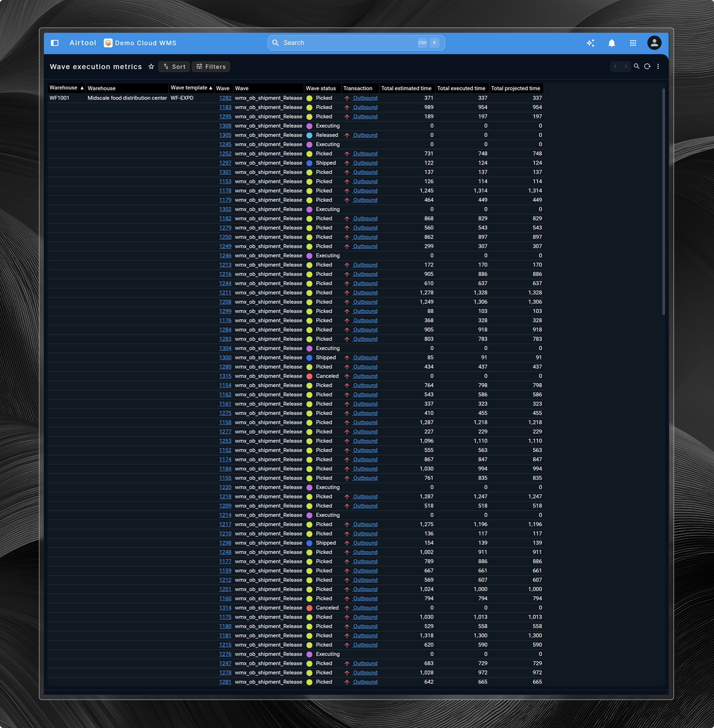
Task: Open the user account avatar
Action: (x=654, y=43)
